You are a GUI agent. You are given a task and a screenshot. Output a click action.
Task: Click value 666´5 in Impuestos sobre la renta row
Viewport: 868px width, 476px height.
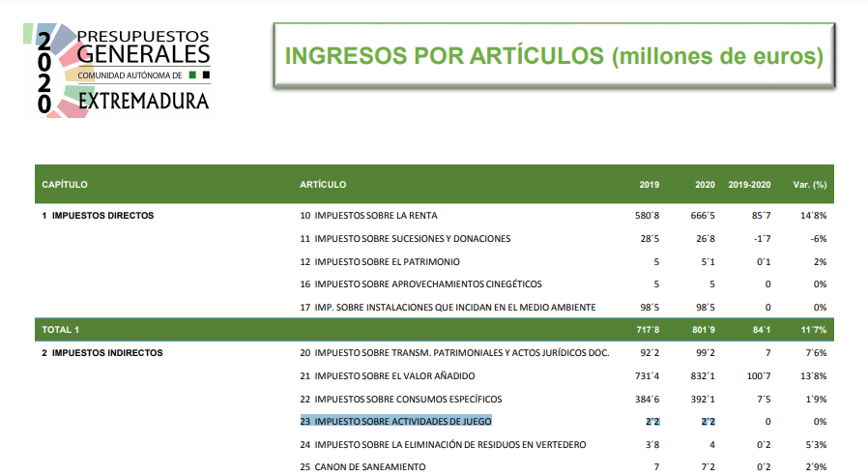(x=703, y=216)
